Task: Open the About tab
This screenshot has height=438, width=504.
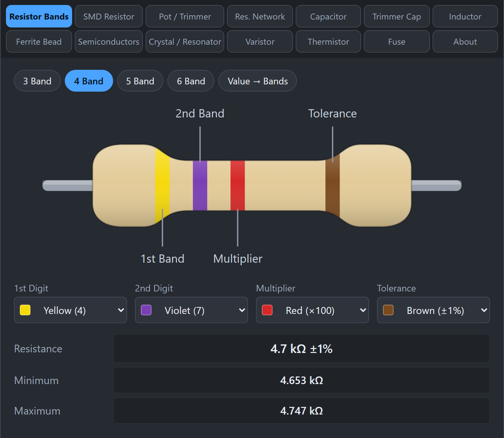Action: point(465,41)
